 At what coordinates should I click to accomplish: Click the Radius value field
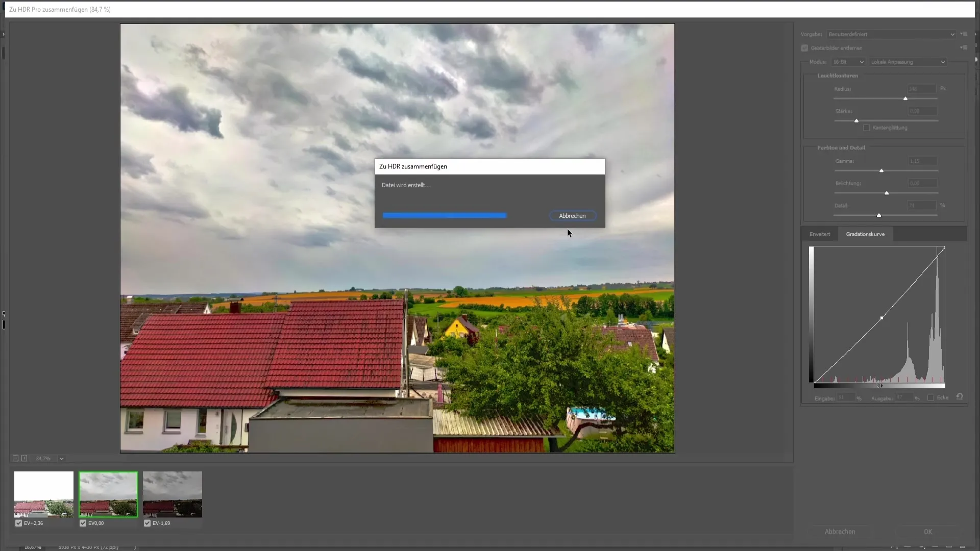point(922,89)
